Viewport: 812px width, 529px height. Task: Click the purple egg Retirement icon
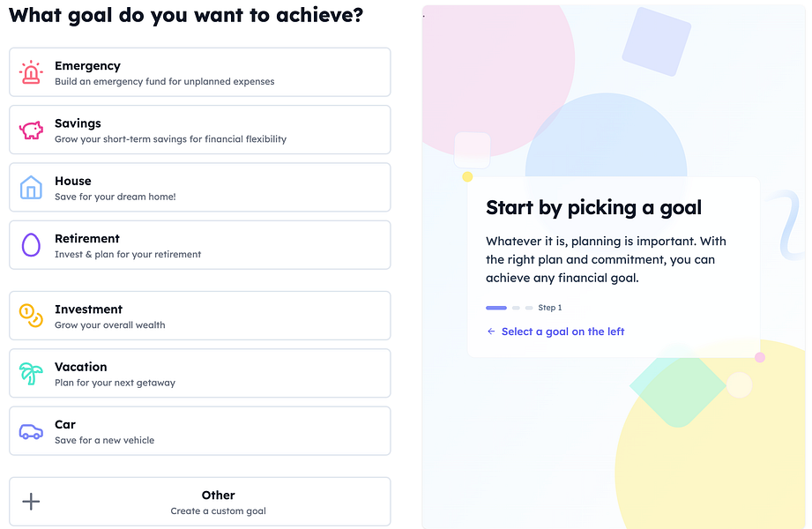(x=31, y=244)
